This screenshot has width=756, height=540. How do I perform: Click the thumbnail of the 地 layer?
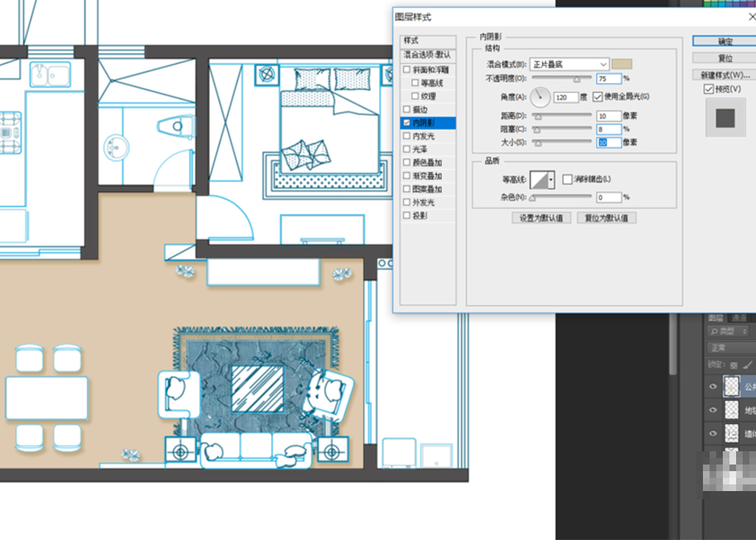pos(731,411)
